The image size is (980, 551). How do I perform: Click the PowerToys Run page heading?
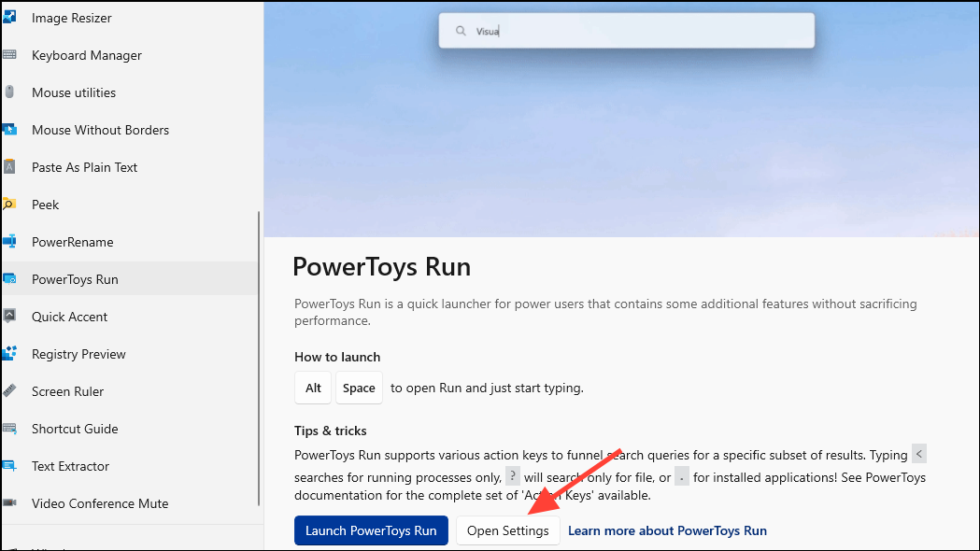pyautogui.click(x=382, y=267)
